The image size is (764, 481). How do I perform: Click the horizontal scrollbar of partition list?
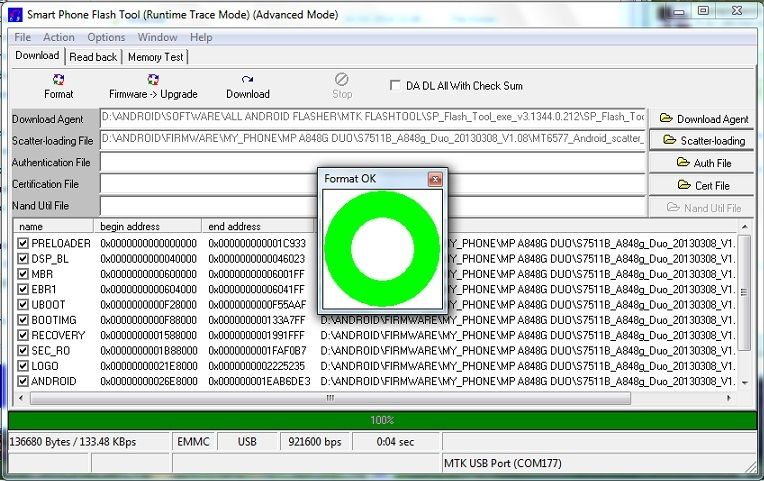click(330, 398)
